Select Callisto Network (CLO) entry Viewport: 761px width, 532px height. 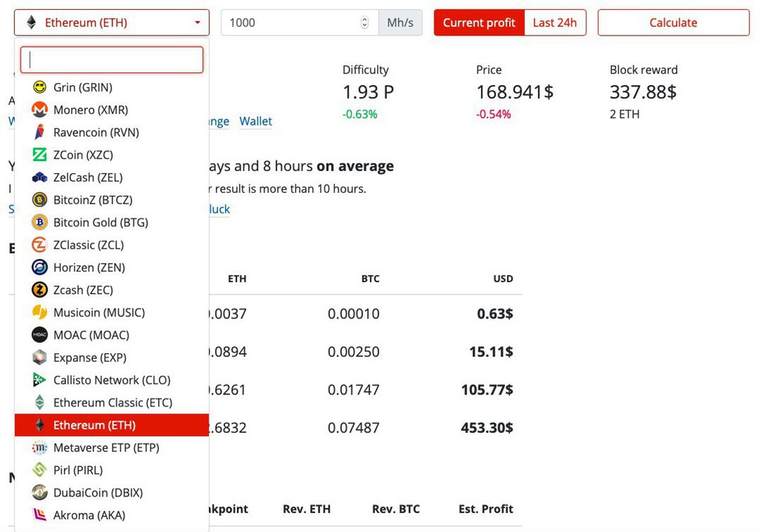coord(111,380)
